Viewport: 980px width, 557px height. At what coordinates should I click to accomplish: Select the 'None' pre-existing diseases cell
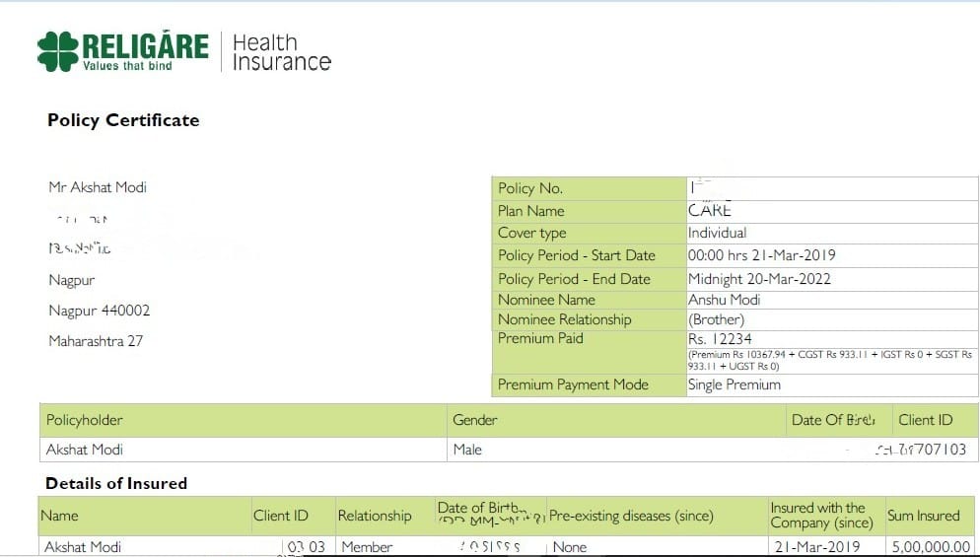pos(570,547)
